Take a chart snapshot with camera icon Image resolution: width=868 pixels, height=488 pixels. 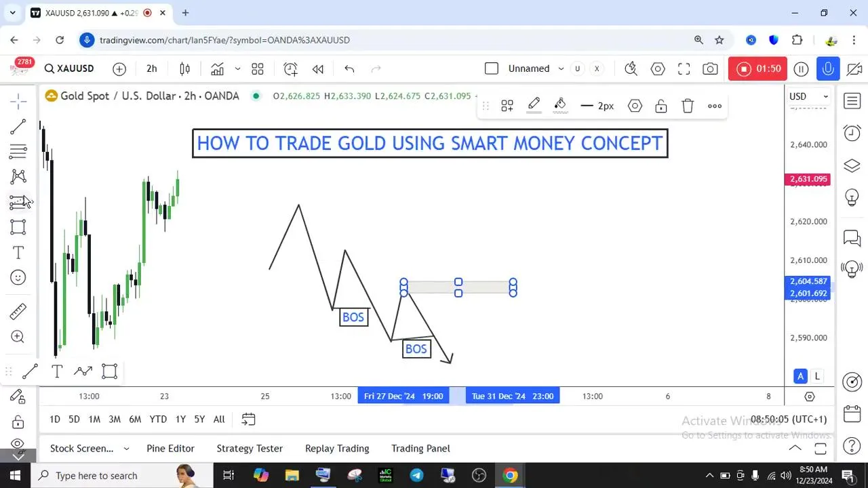pos(710,68)
